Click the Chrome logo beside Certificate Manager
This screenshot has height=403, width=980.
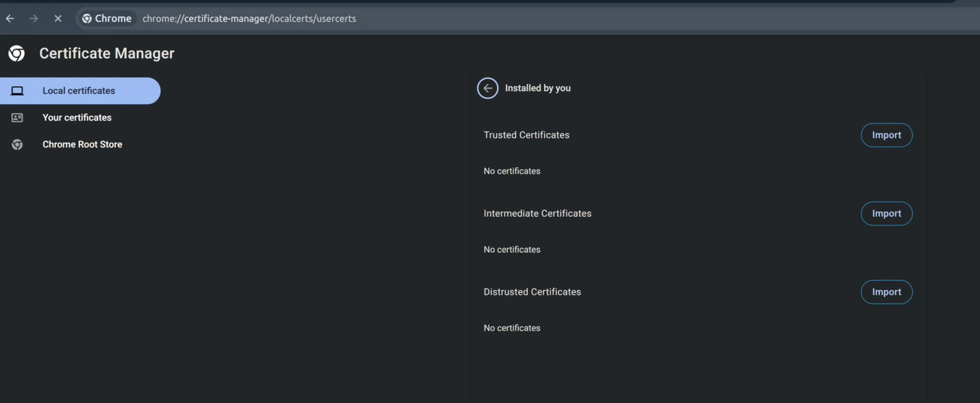pos(17,53)
